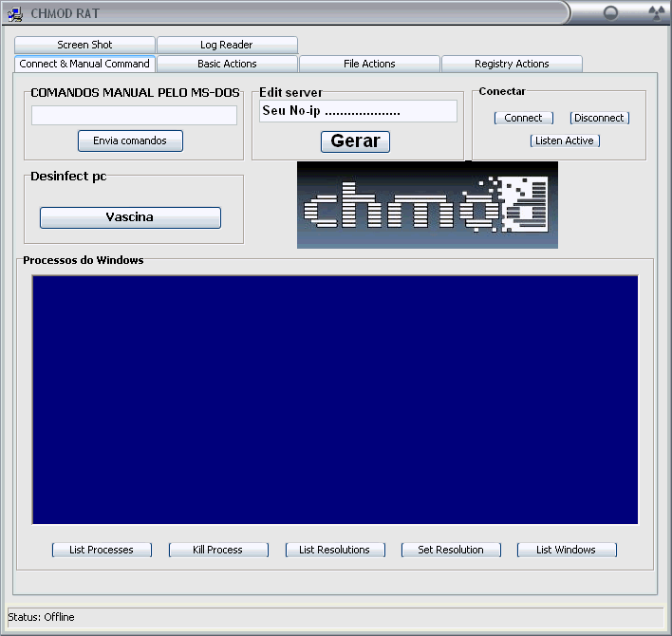Open the File Actions tab

pos(369,64)
